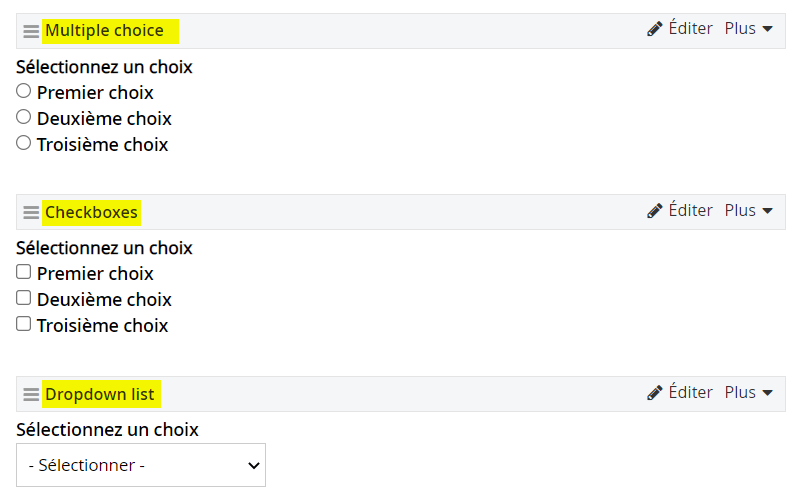
Task: Expand Plus menu for Checkboxes
Action: coord(749,210)
